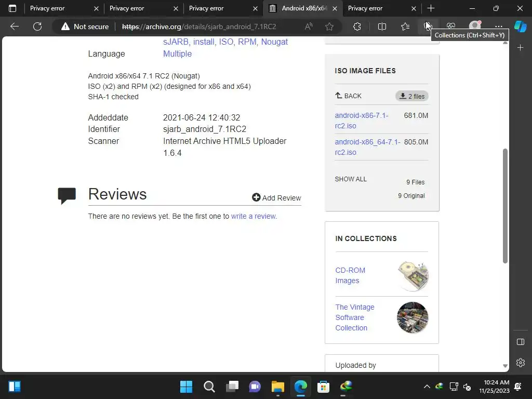The image size is (532, 399).
Task: Click the address bar URL
Action: (199, 26)
